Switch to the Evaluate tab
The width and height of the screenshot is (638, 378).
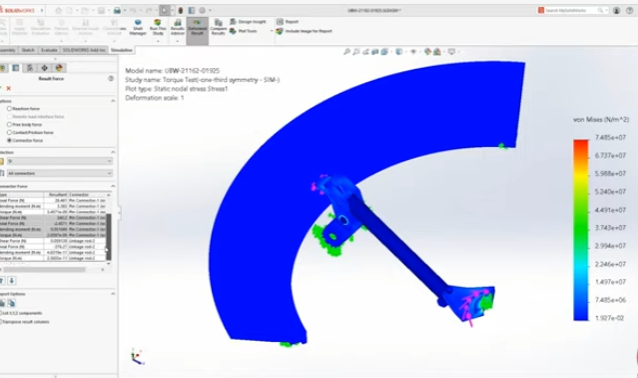click(x=49, y=50)
